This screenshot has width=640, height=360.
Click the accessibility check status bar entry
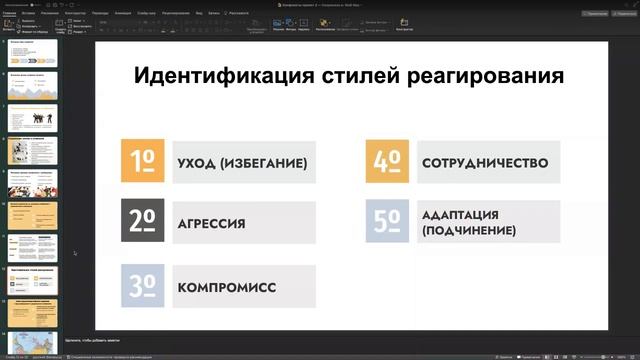pos(109,357)
